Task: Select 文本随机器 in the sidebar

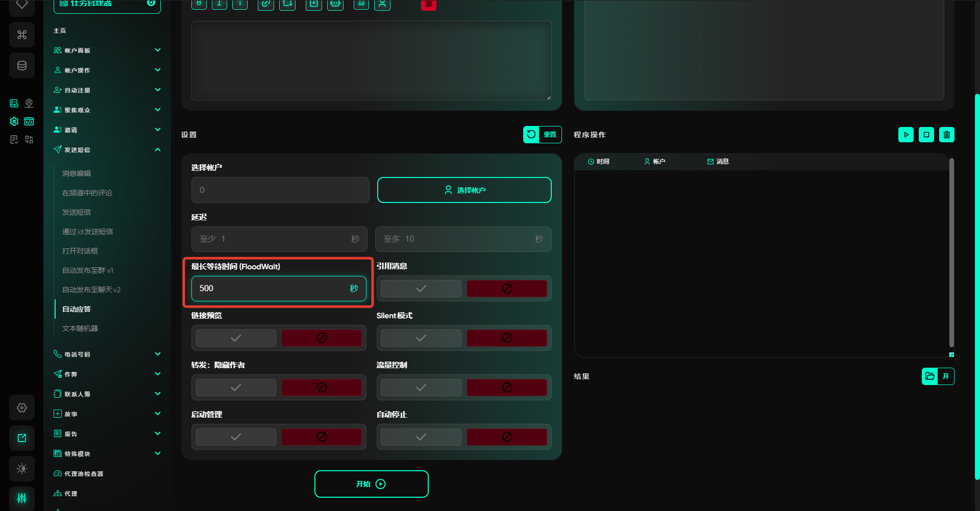Action: [80, 328]
